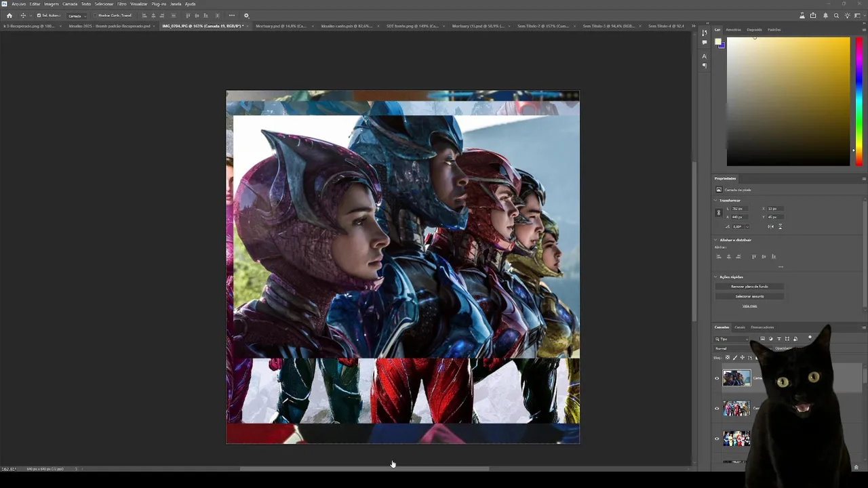Image resolution: width=868 pixels, height=488 pixels.
Task: Open the Normal blend mode dropdown
Action: tap(742, 348)
